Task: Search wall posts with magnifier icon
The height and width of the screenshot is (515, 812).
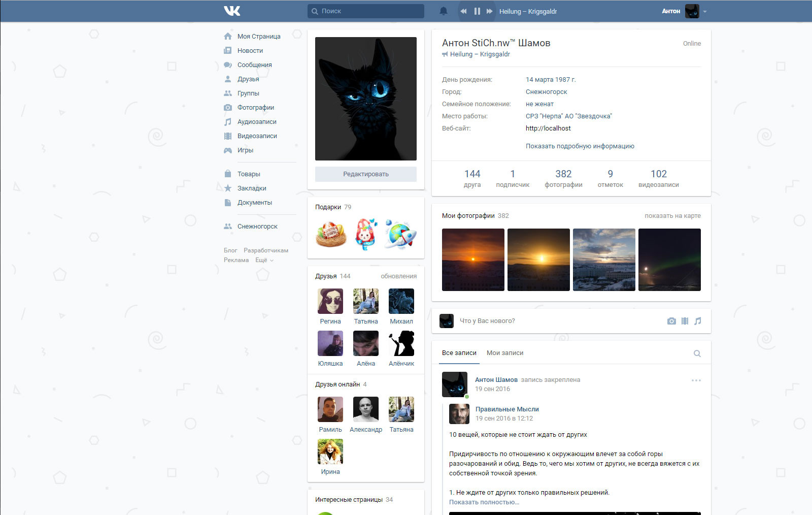Action: (x=697, y=353)
